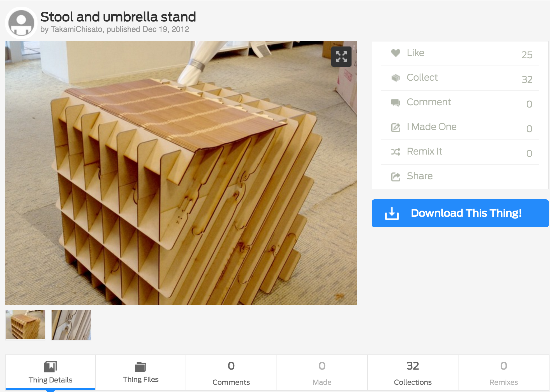Select the Collections tab

point(413,372)
